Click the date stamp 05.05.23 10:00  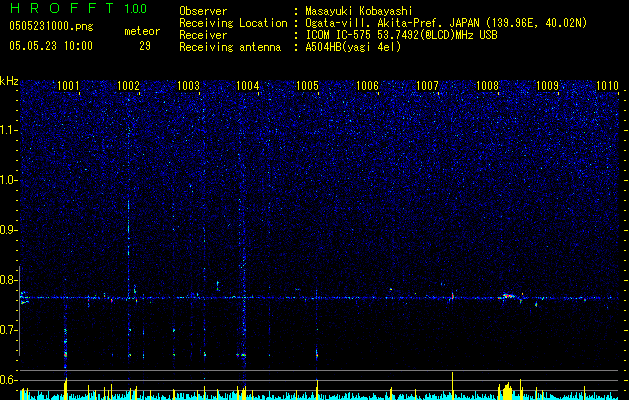pos(51,46)
